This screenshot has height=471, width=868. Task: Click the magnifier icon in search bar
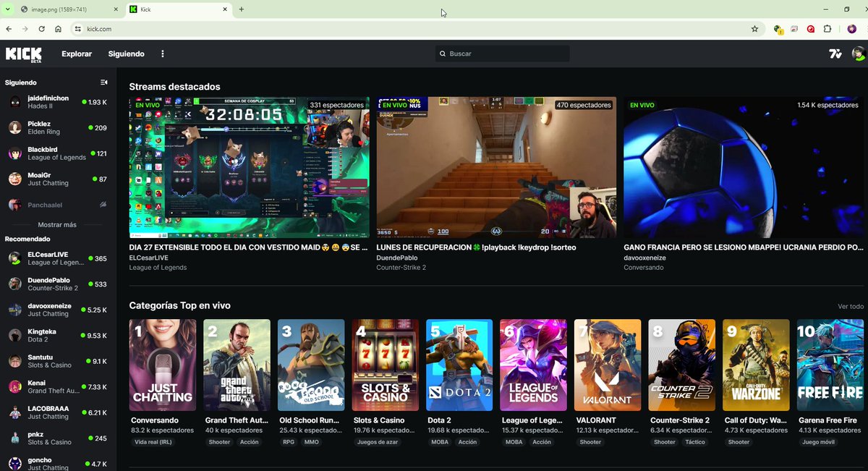443,54
